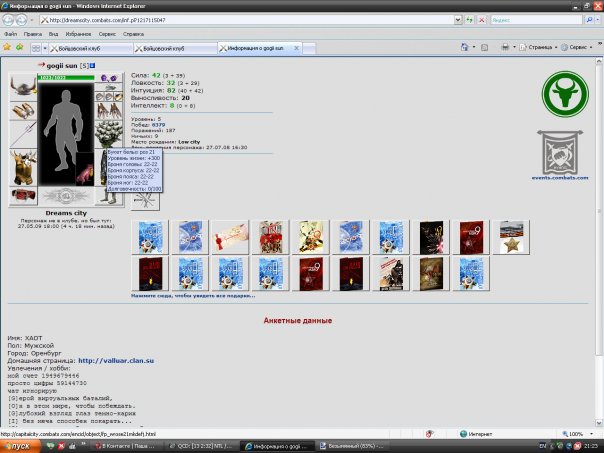Click the page vertical scrollbar down arrow
The image size is (604, 453).
coord(599,423)
